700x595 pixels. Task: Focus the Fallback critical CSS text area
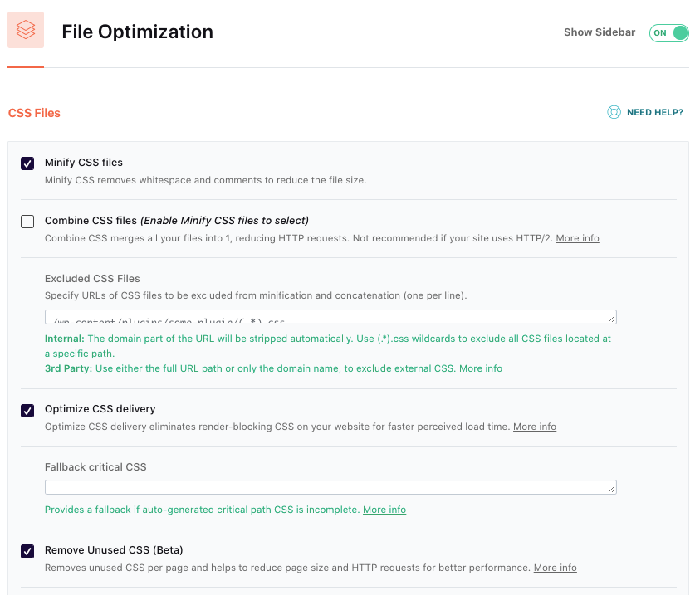(330, 487)
